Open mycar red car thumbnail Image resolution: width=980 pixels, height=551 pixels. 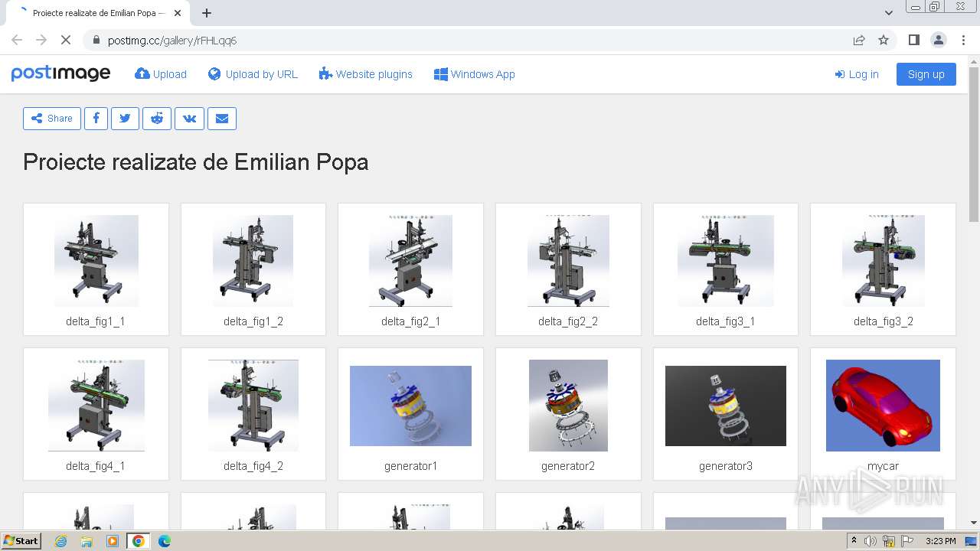(883, 406)
